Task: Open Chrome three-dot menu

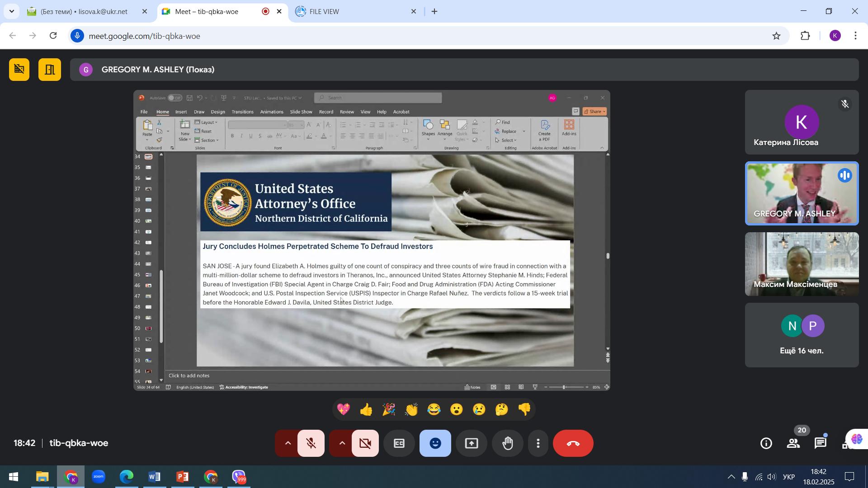Action: pyautogui.click(x=856, y=36)
